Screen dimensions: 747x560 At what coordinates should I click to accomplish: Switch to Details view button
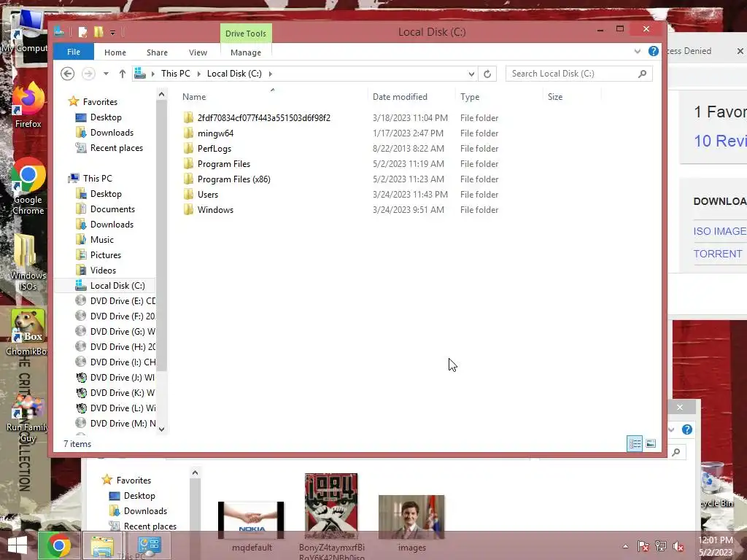point(635,443)
